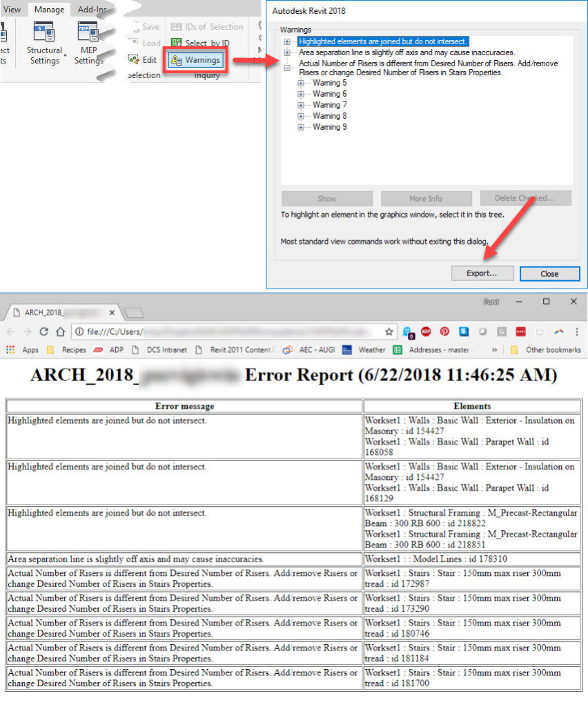Open Structural Settings in Revit ribbon
Screen dimensions: 588x707
pyautogui.click(x=44, y=43)
